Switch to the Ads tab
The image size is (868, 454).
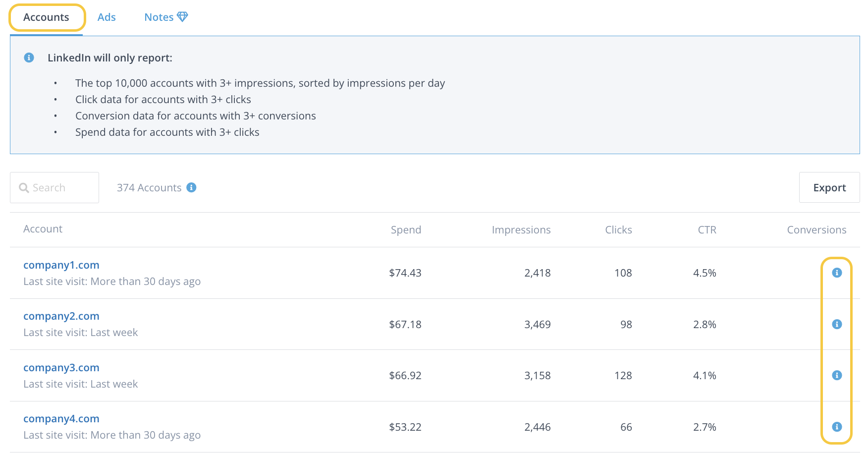coord(107,17)
